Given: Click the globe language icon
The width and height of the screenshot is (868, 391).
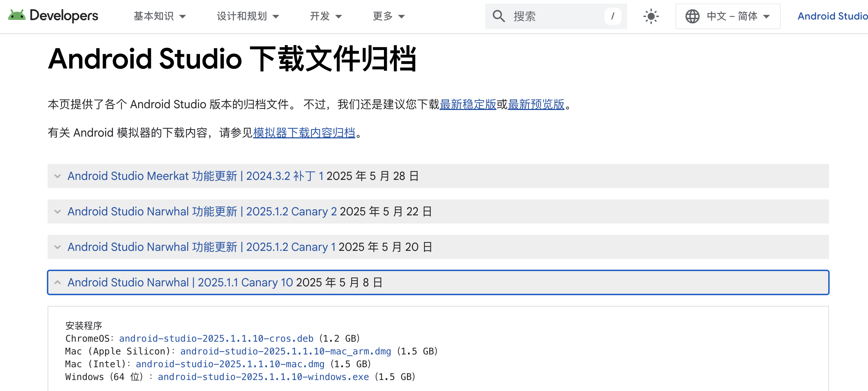Looking at the screenshot, I should click(x=692, y=16).
